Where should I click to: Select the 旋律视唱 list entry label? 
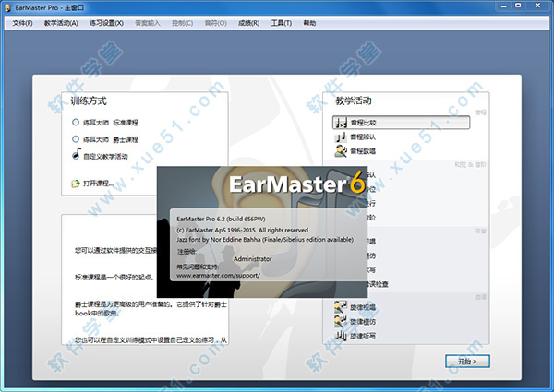[x=363, y=307]
